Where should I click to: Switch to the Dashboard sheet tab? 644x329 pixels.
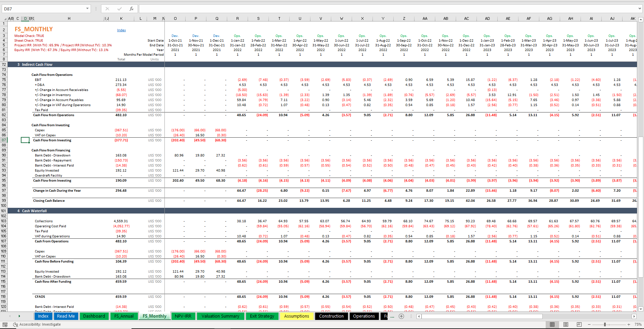pyautogui.click(x=94, y=316)
